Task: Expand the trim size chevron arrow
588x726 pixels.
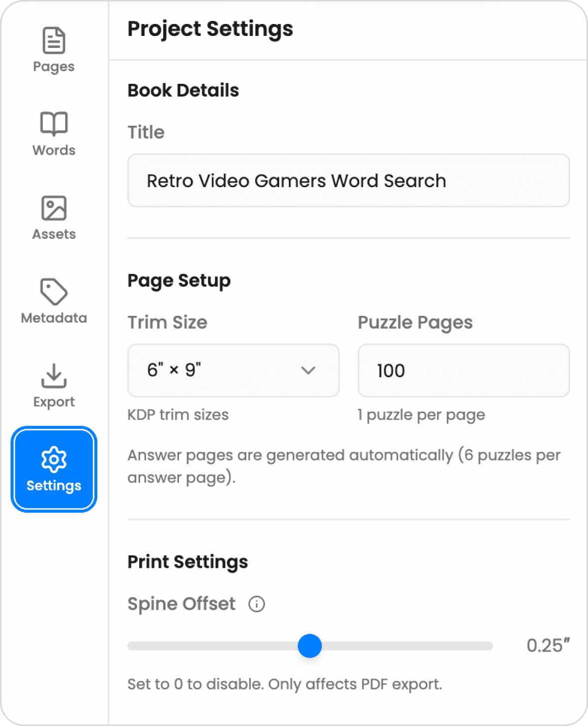Action: coord(309,370)
